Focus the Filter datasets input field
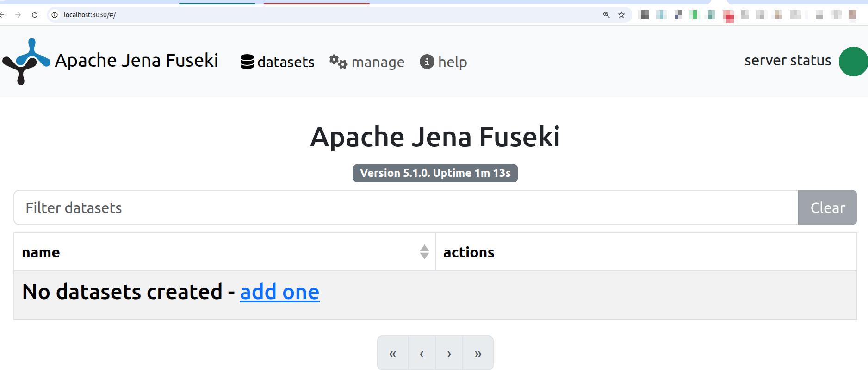This screenshot has width=868, height=382. click(406, 207)
